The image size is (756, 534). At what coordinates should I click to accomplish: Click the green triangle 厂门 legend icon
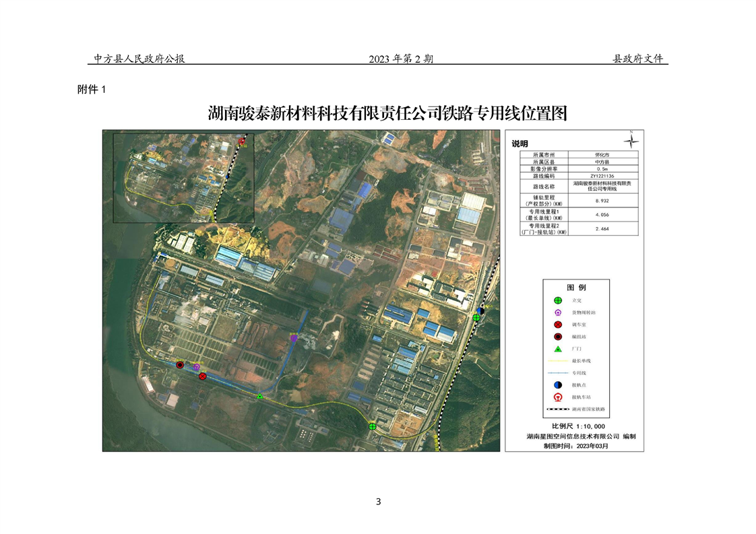[558, 348]
